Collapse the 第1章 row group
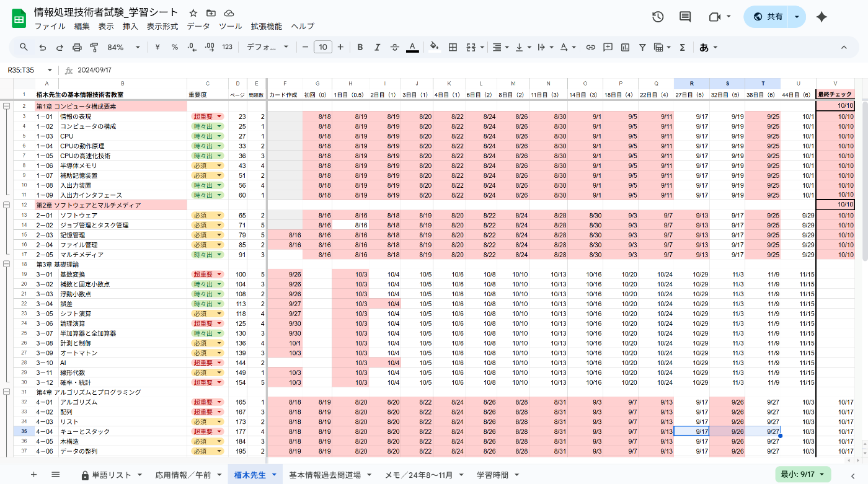Viewport: 868px width, 484px height. (x=6, y=107)
